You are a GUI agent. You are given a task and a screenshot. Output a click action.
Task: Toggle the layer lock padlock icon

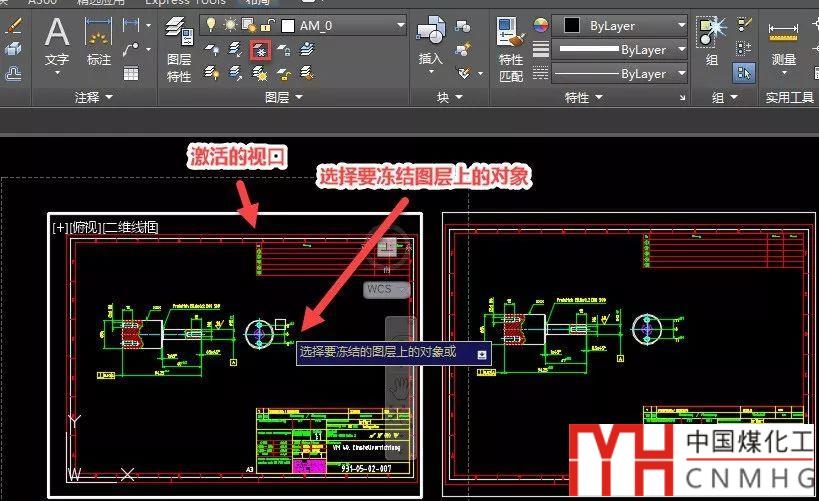pos(265,25)
